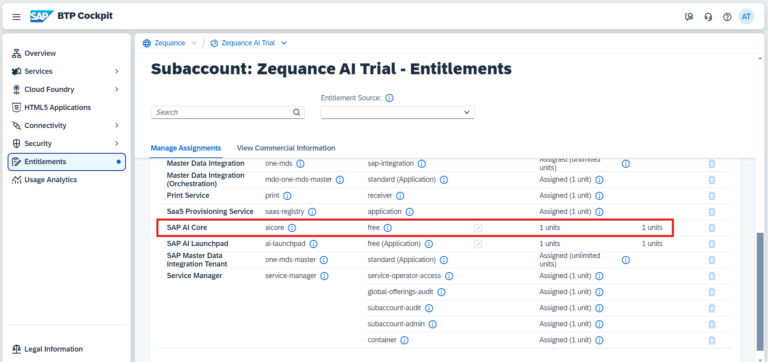Open the Zequance breadcrumb dropdown arrow
768x362 pixels.
coord(194,43)
